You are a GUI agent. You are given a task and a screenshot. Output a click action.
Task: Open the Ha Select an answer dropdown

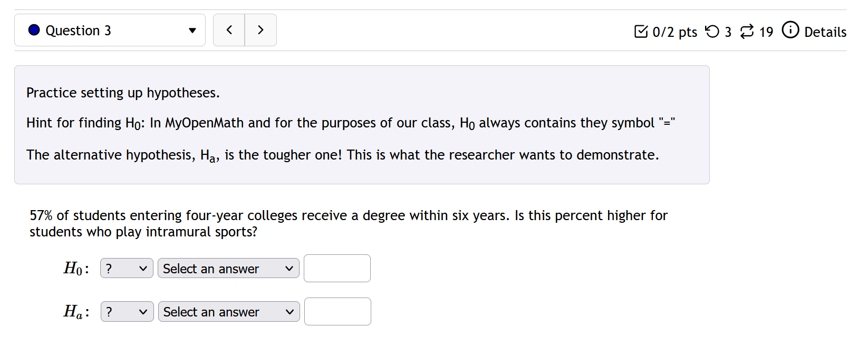(228, 312)
